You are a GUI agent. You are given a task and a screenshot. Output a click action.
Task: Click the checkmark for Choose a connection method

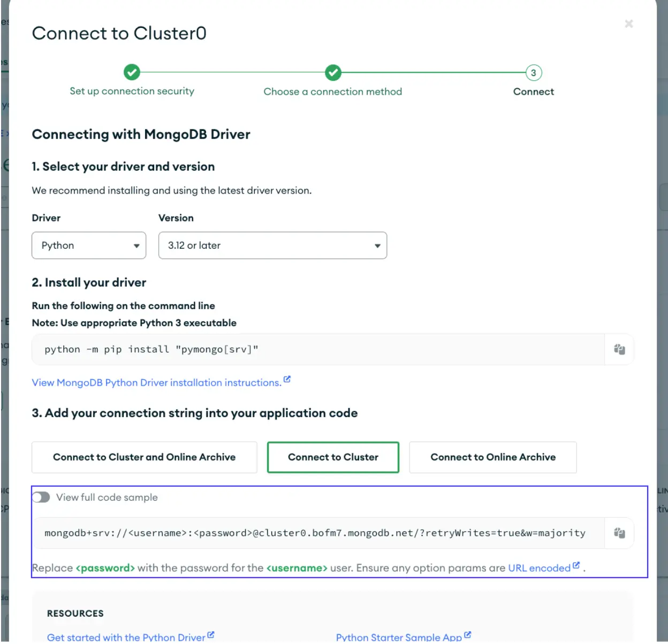[333, 73]
